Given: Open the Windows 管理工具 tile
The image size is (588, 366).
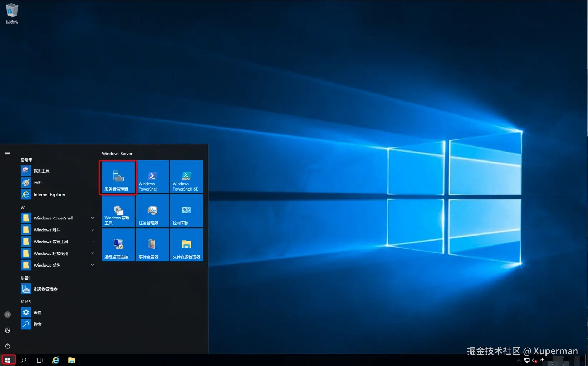Looking at the screenshot, I should [x=118, y=211].
